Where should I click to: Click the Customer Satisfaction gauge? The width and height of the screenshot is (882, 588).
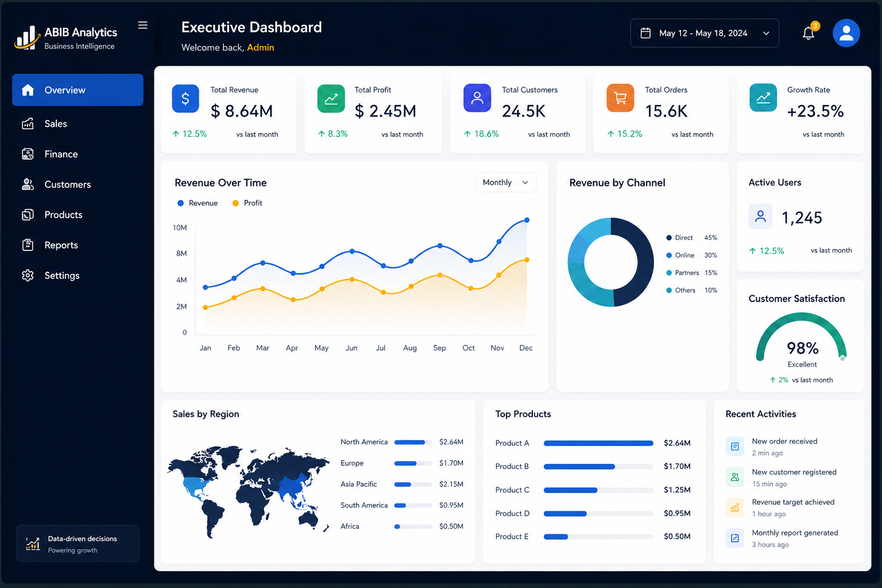802,338
